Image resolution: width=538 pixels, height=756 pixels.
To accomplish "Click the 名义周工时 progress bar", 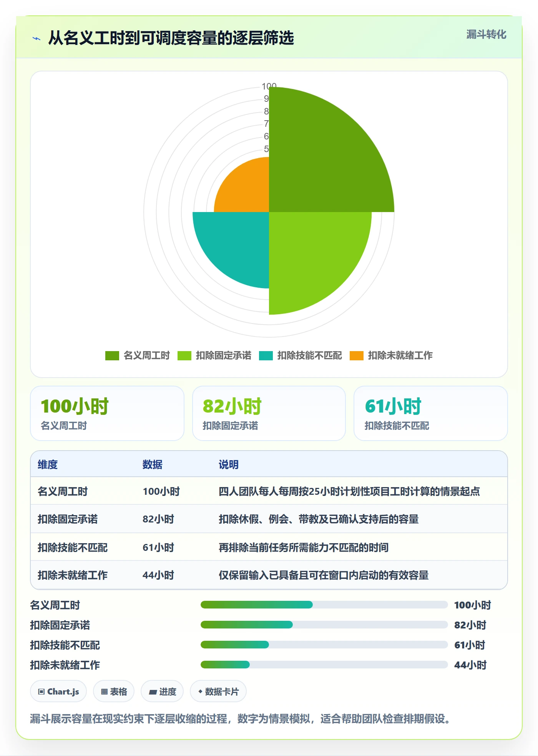I will [324, 605].
